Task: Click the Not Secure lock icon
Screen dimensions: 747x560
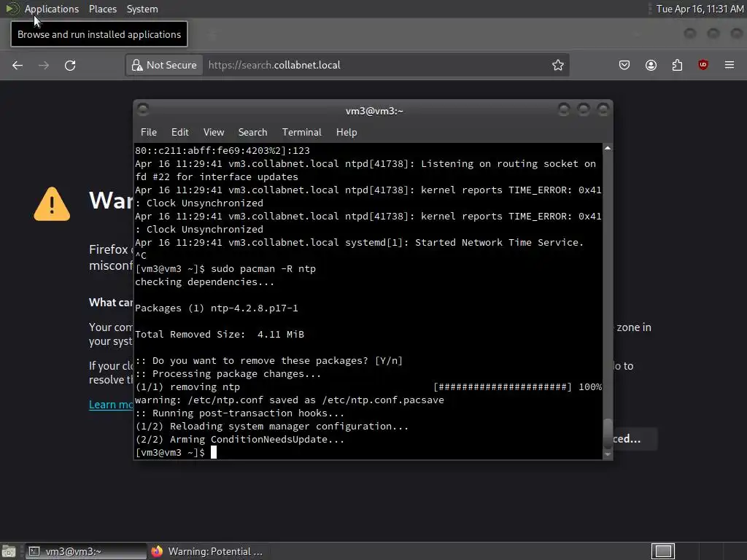Action: [x=137, y=65]
